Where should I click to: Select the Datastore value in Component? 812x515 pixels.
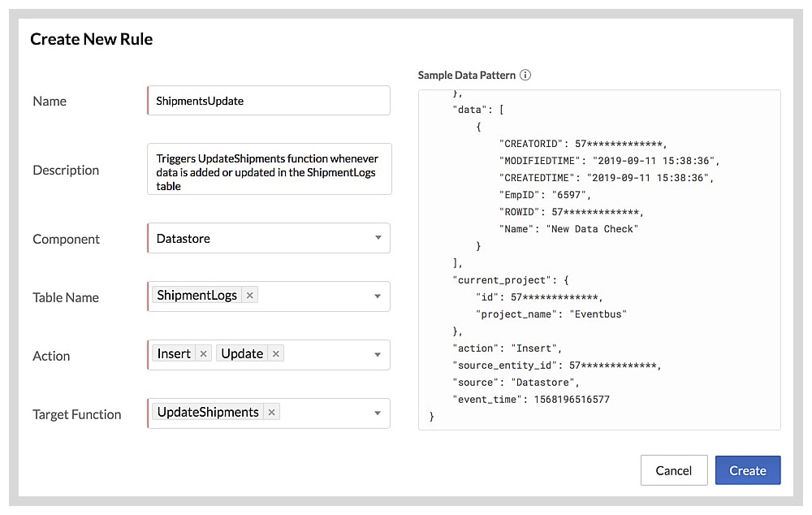click(x=183, y=237)
